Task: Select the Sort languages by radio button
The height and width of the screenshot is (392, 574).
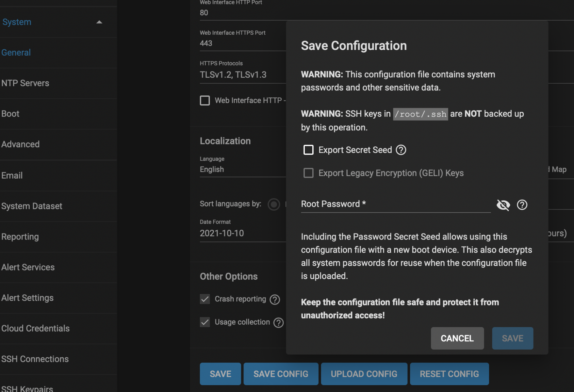Action: point(274,204)
